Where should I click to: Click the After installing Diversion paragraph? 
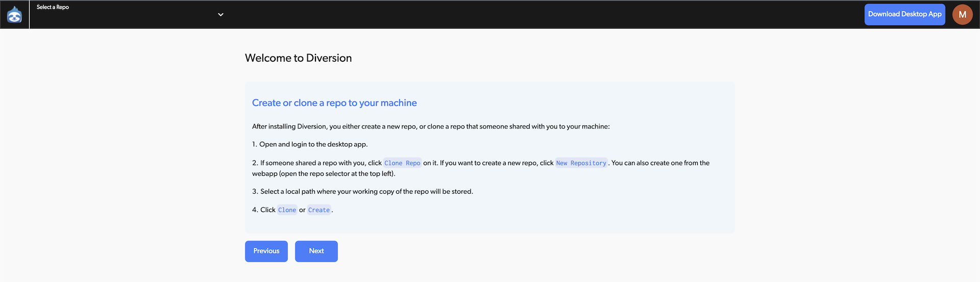431,126
